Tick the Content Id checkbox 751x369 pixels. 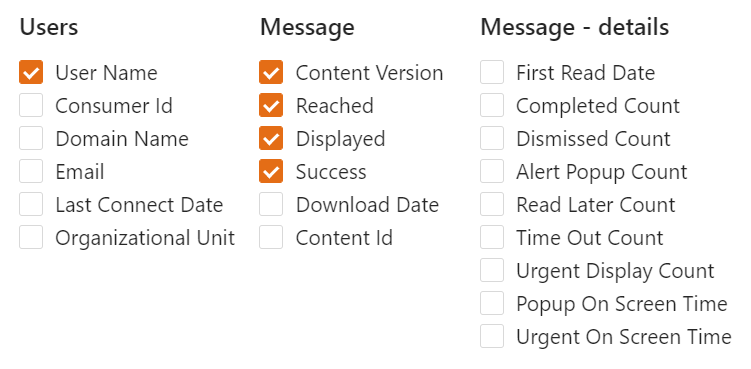click(271, 238)
